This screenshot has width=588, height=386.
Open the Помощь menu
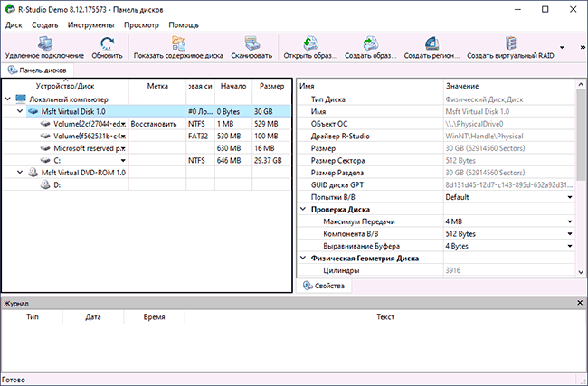[184, 25]
